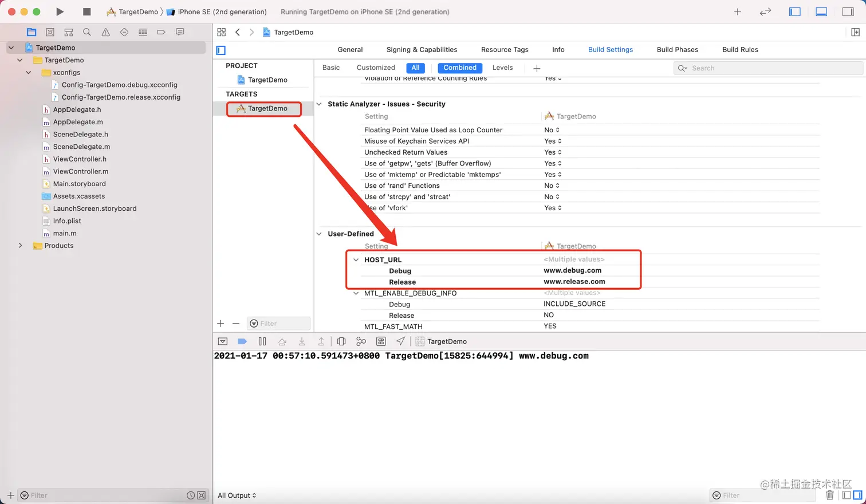Image resolution: width=866 pixels, height=504 pixels.
Task: Go back in editor history
Action: [x=238, y=32]
